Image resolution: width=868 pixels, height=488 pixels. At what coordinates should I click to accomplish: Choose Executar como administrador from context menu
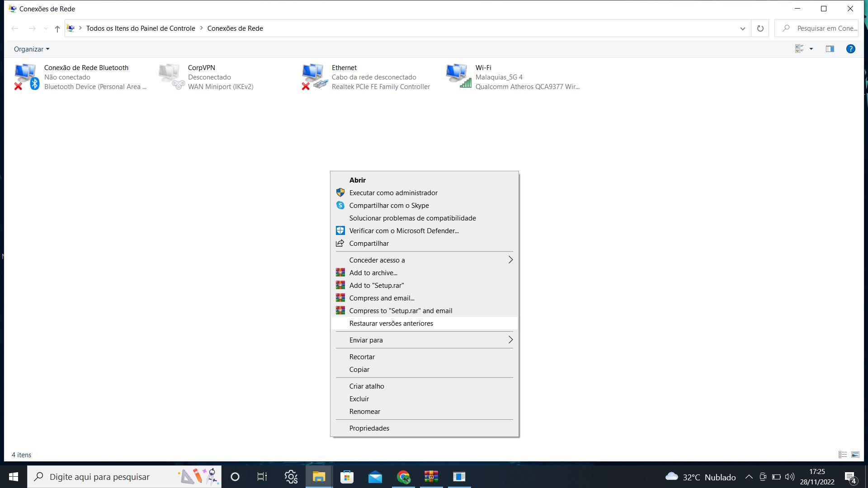[x=393, y=192]
